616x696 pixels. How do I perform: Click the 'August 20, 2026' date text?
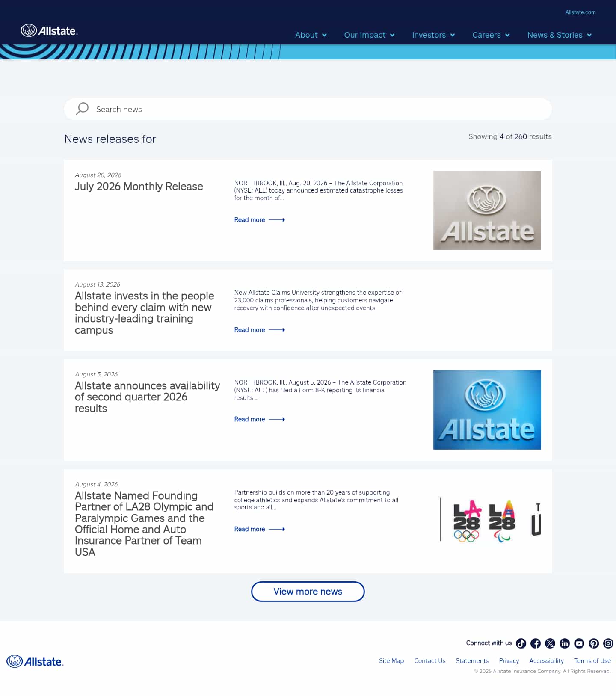(98, 175)
